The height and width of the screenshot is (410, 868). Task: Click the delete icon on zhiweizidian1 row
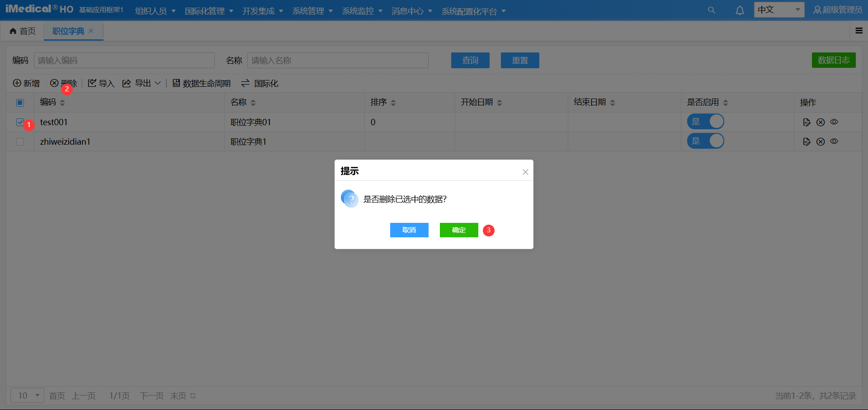(x=821, y=141)
